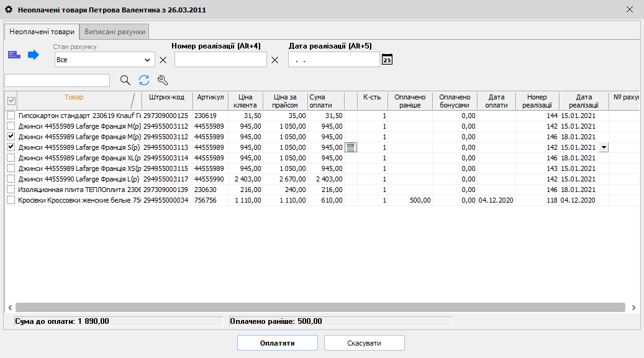Viewport: 644px width, 358px height.
Task: Toggle the select-all header checkbox
Action: 11,101
